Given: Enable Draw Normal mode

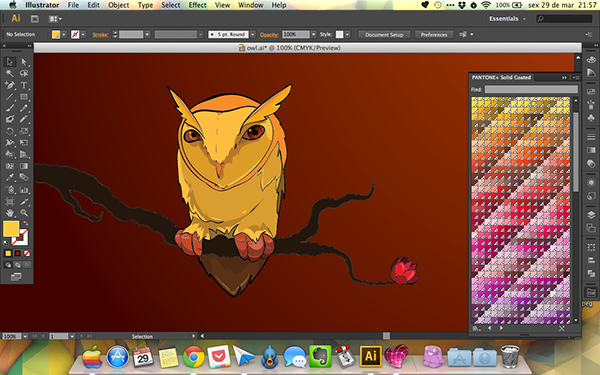Looking at the screenshot, I should tap(8, 264).
